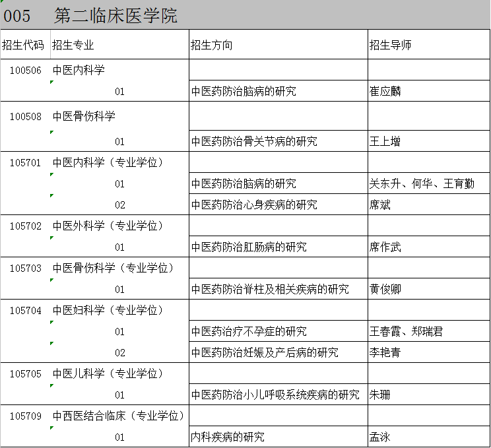Click direction 01 under 100506

[x=120, y=92]
